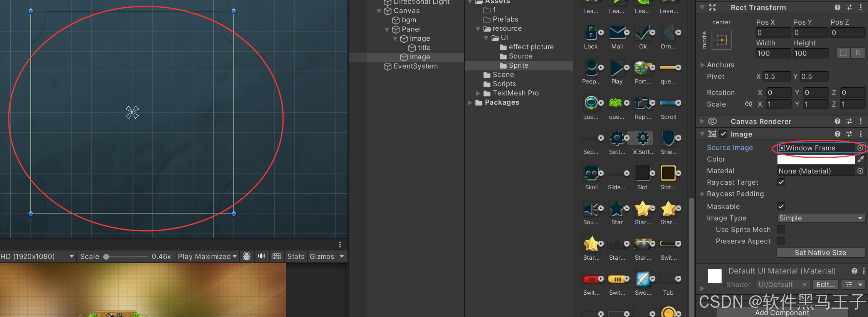
Task: Open Play Maximized dropdown
Action: click(207, 256)
